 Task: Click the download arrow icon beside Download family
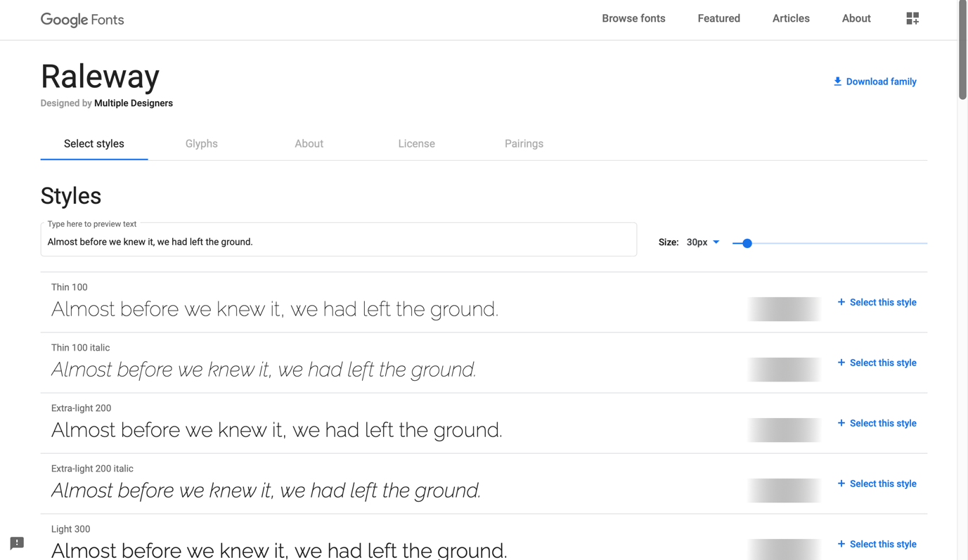coord(837,82)
